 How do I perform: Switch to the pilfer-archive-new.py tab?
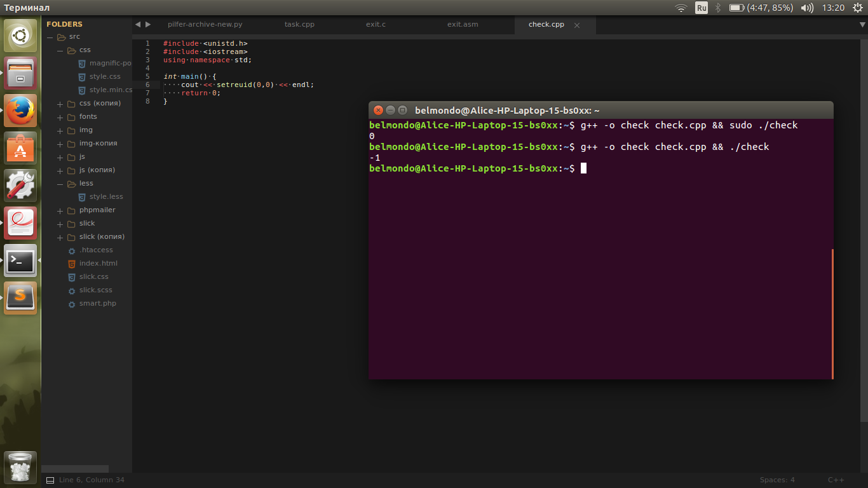click(x=205, y=24)
